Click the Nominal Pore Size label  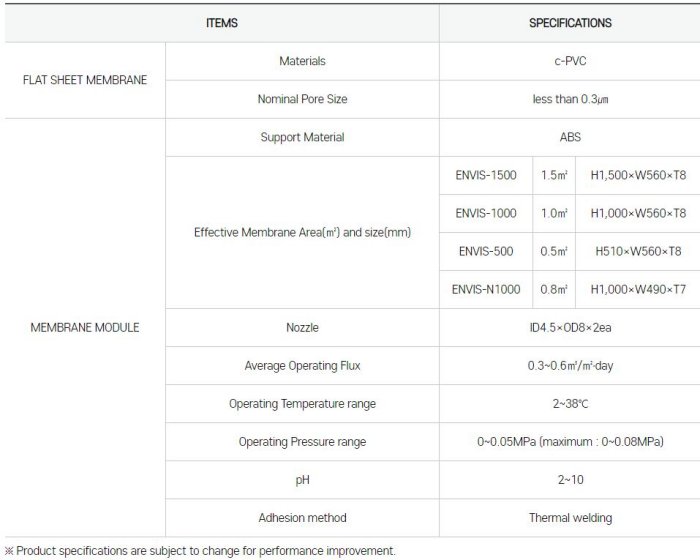coord(302,99)
